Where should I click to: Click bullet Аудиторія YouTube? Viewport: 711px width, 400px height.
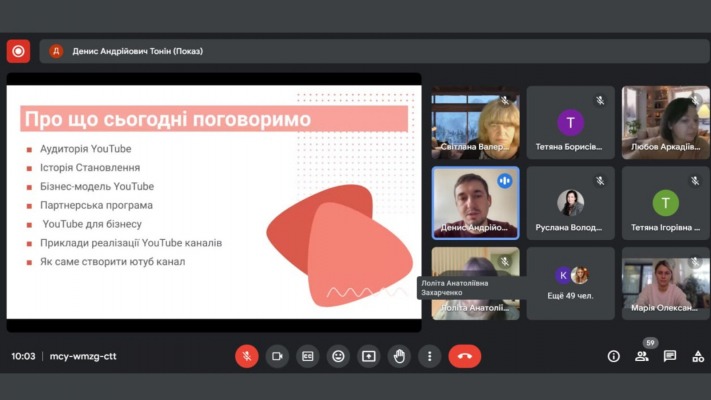point(86,149)
